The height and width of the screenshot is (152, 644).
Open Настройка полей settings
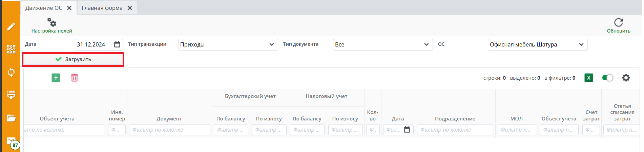pyautogui.click(x=51, y=25)
